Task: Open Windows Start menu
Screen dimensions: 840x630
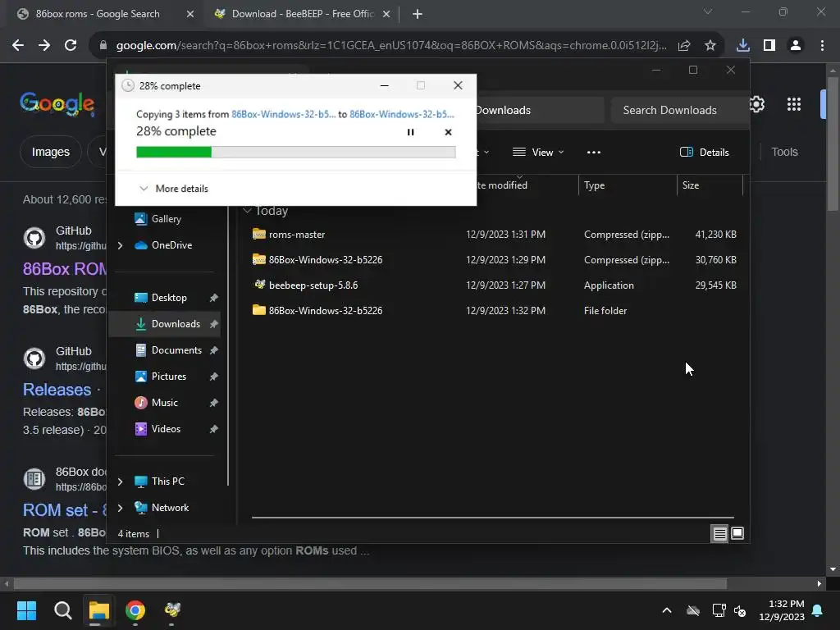Action: click(x=27, y=610)
